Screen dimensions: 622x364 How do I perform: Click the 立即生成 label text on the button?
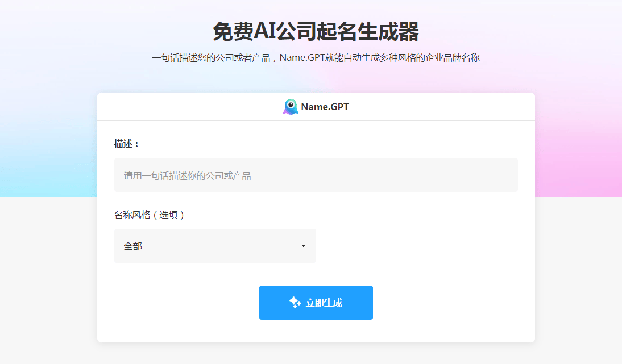324,303
